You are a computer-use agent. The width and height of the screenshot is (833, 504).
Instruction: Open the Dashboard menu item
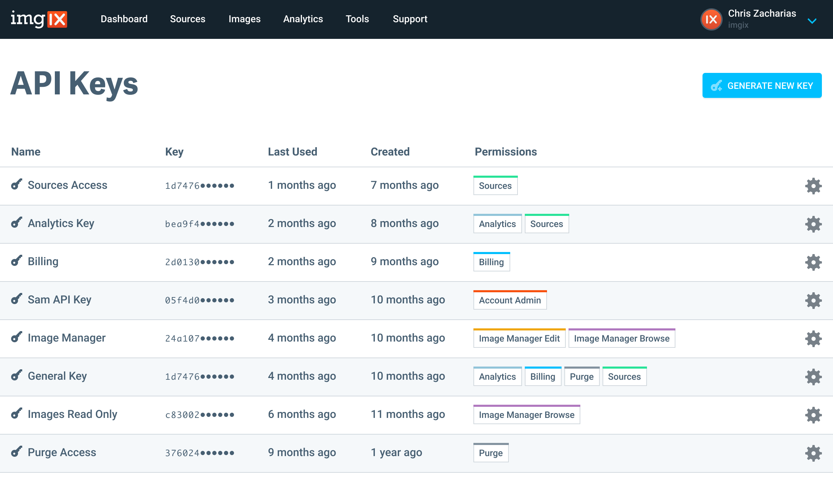(x=124, y=19)
